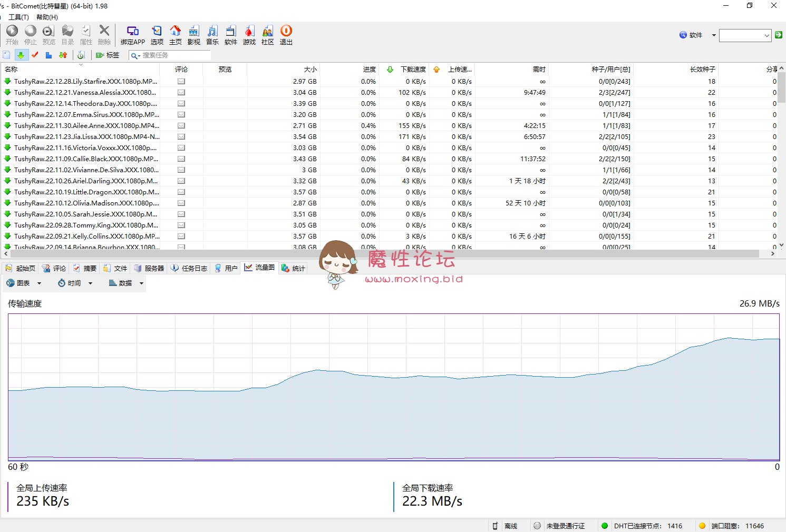786x532 pixels.
Task: Toggle the green downloading-tasks filter arrow
Action: pos(21,55)
